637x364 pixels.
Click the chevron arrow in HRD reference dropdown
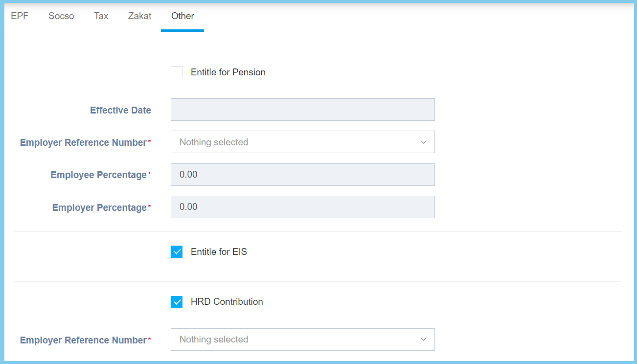(x=423, y=340)
